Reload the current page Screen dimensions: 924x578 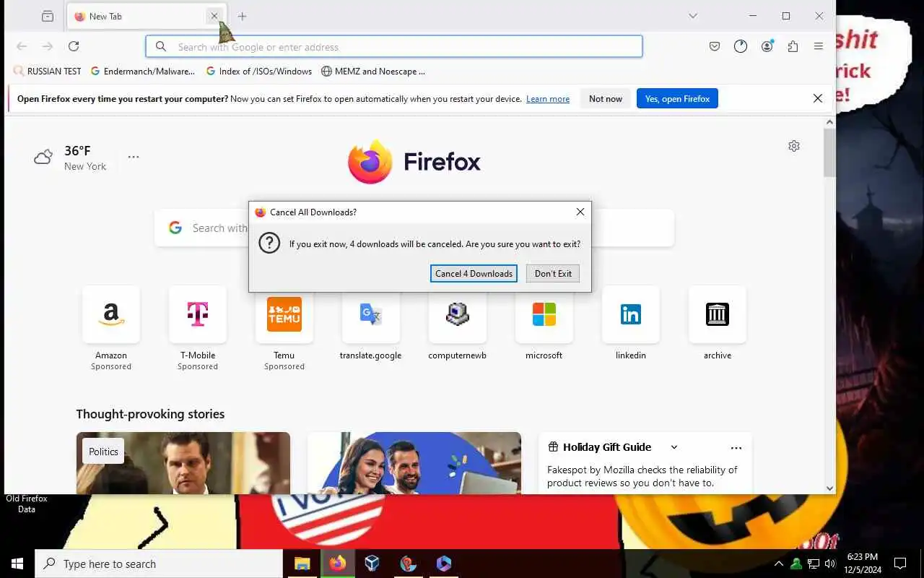point(74,46)
